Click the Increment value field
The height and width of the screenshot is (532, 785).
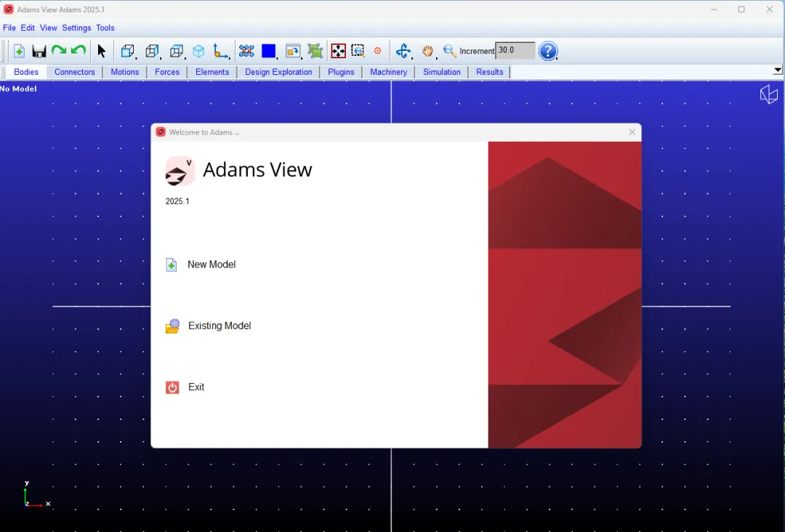click(515, 51)
